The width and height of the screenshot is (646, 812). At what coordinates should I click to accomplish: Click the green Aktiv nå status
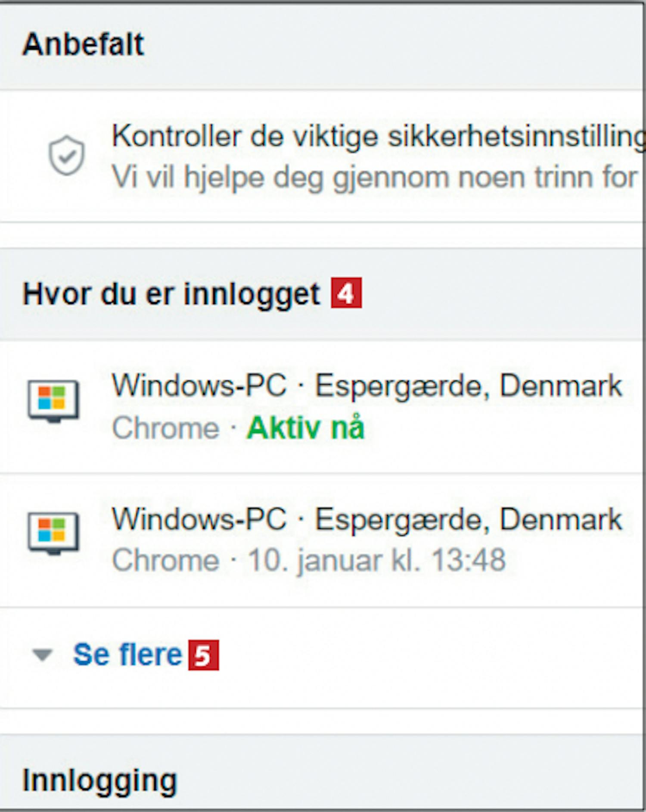point(306,428)
